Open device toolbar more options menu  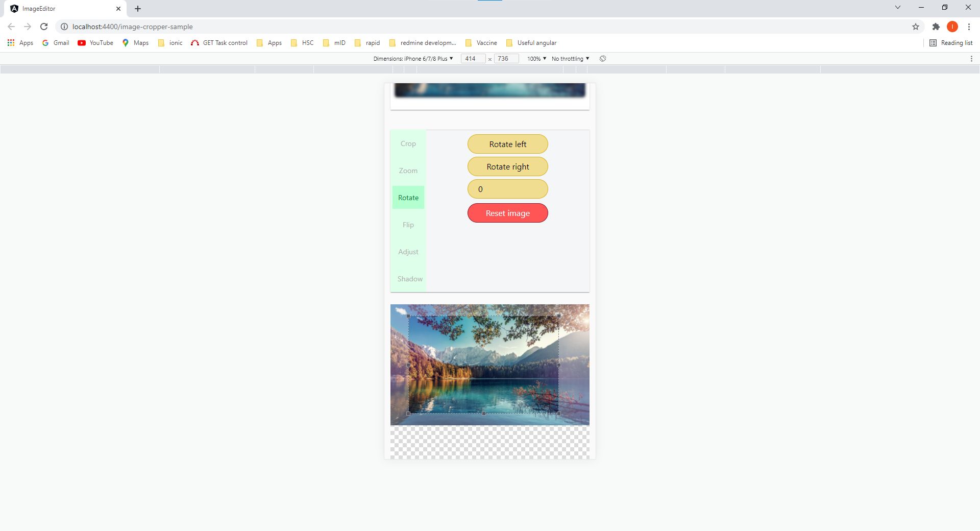coord(971,59)
